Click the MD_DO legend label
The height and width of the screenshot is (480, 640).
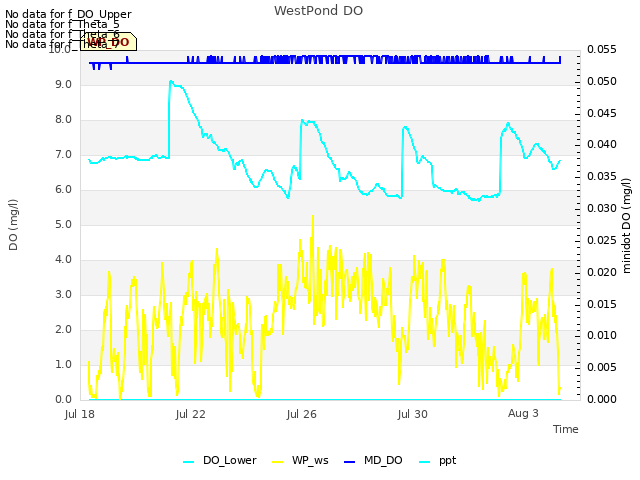coord(383,460)
